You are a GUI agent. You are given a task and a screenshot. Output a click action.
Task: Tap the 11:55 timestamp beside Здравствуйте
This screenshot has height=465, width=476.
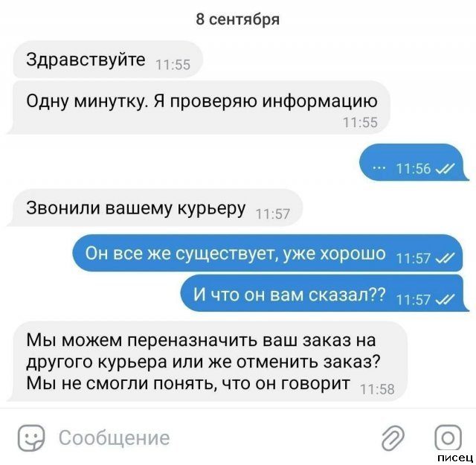(173, 65)
